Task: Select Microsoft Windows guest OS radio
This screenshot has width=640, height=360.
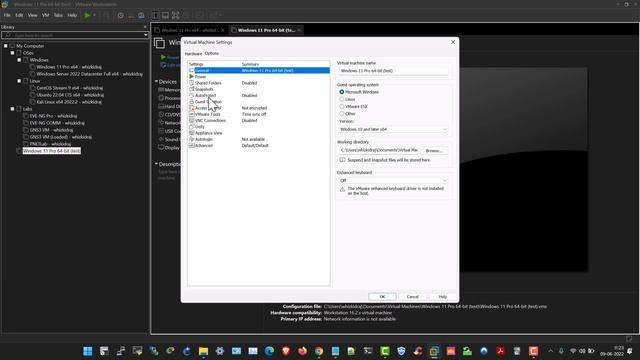Action: pos(342,92)
